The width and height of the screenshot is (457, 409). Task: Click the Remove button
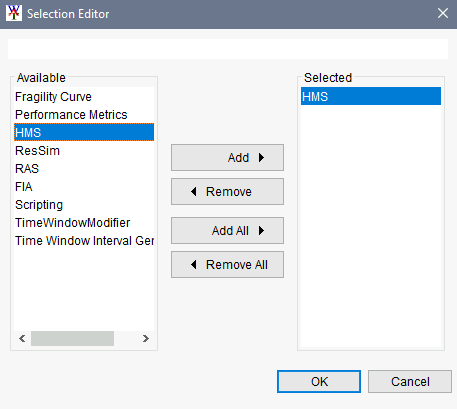point(227,192)
